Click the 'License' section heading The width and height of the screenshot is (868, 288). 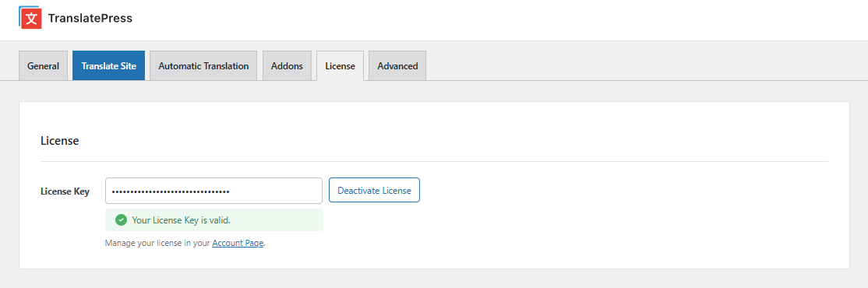(60, 141)
